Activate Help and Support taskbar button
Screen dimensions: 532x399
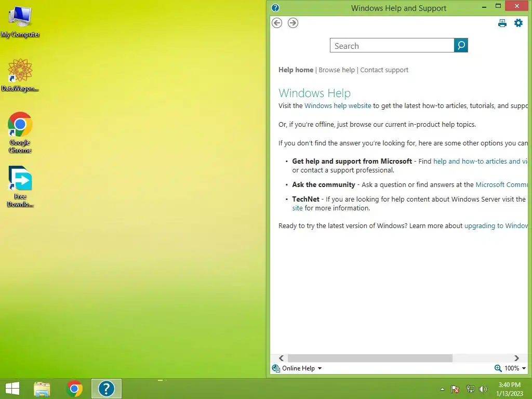click(106, 389)
